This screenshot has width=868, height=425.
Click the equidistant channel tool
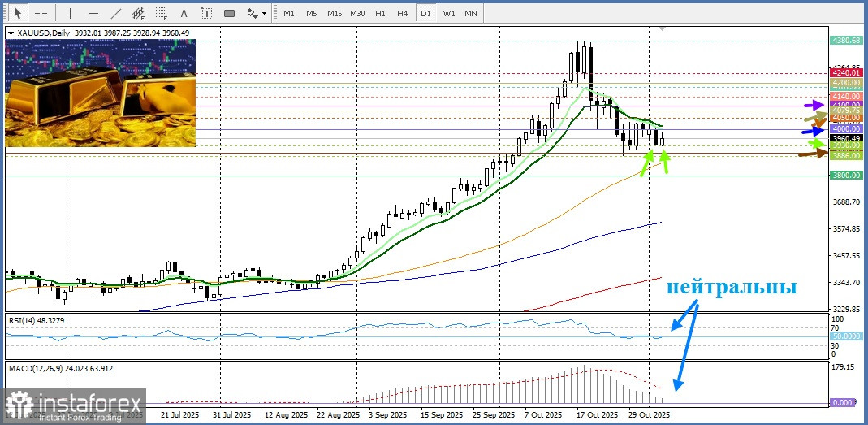(140, 13)
